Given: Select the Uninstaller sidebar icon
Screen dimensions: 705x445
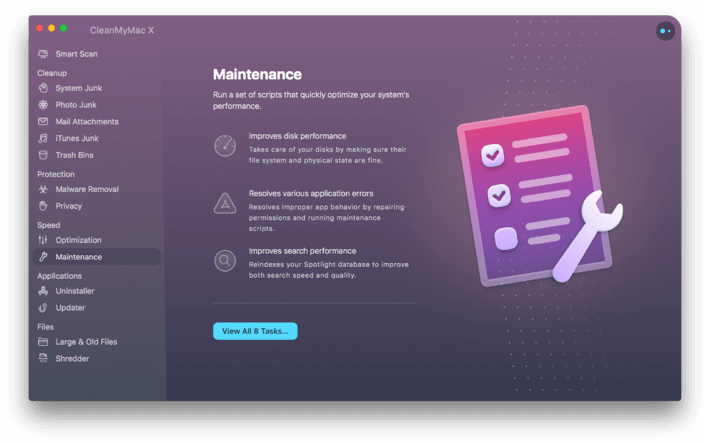Looking at the screenshot, I should click(x=43, y=291).
